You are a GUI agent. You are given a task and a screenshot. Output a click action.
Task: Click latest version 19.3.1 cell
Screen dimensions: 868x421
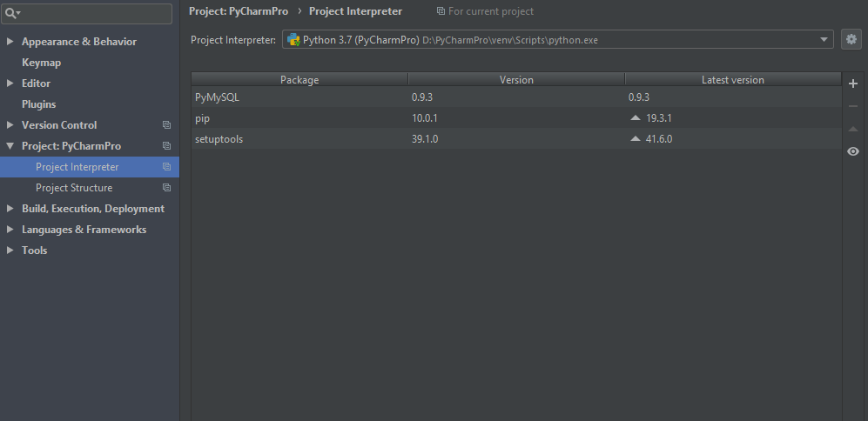point(659,117)
